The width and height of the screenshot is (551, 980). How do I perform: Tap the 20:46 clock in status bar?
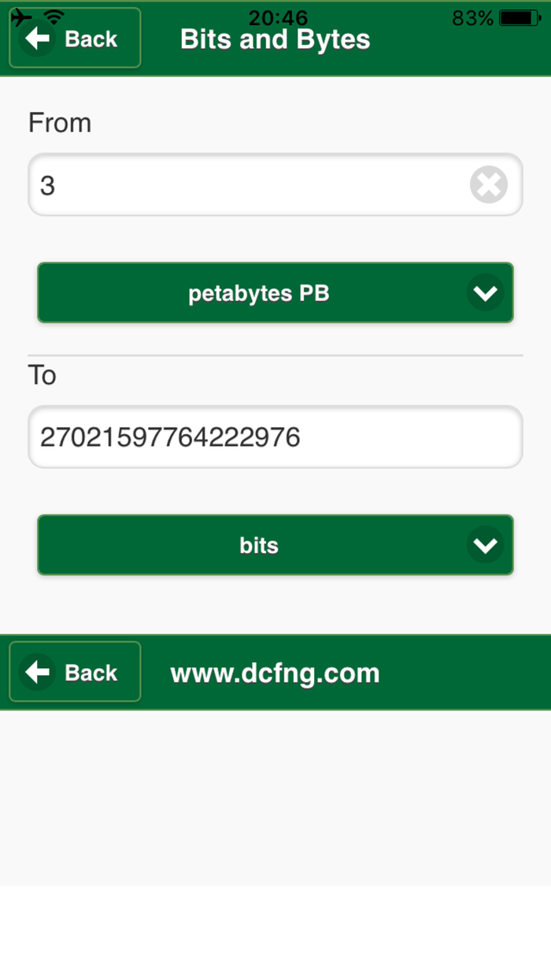pos(278,17)
